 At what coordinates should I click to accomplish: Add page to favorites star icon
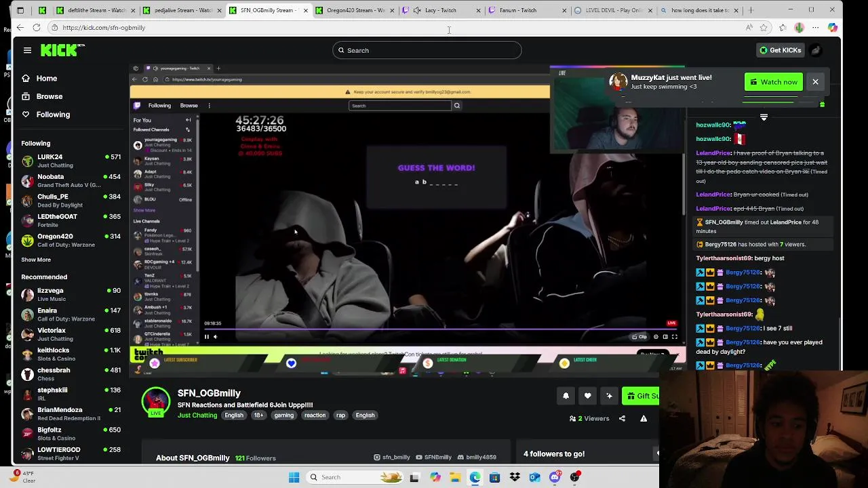pyautogui.click(x=764, y=28)
